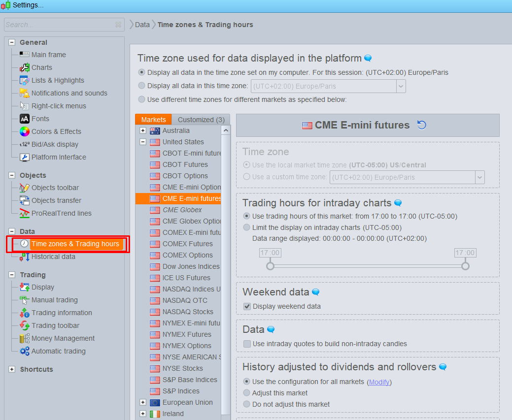Click help bubble beside History adjusted heading

[x=443, y=367]
